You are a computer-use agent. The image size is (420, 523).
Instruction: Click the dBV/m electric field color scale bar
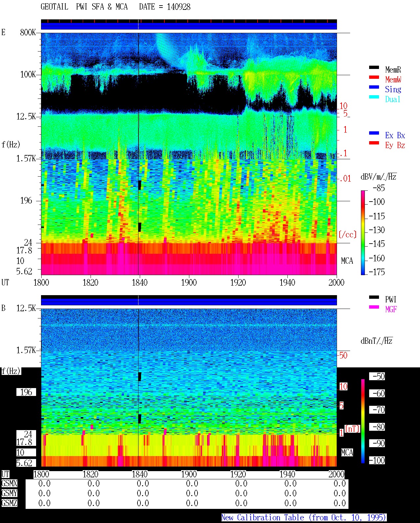click(363, 232)
